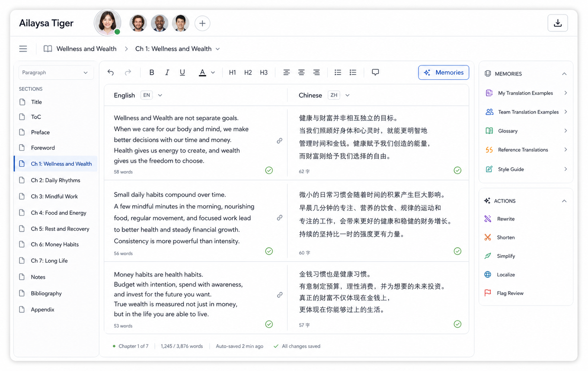Click into the Small daily habits English text
Viewport: 588px width, 371px height.
(184, 218)
